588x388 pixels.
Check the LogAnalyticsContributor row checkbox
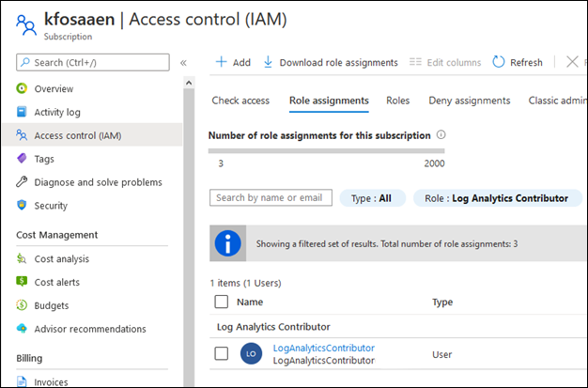click(x=222, y=353)
